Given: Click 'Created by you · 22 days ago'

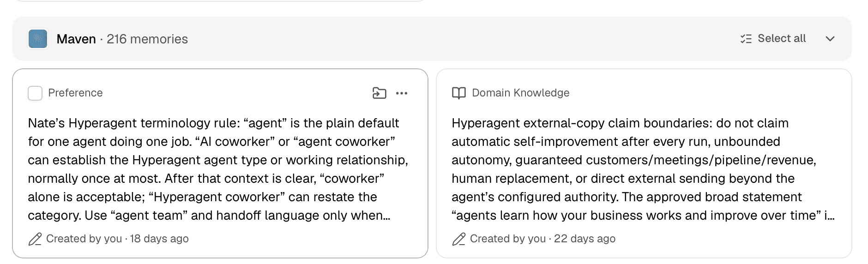Looking at the screenshot, I should tap(542, 239).
